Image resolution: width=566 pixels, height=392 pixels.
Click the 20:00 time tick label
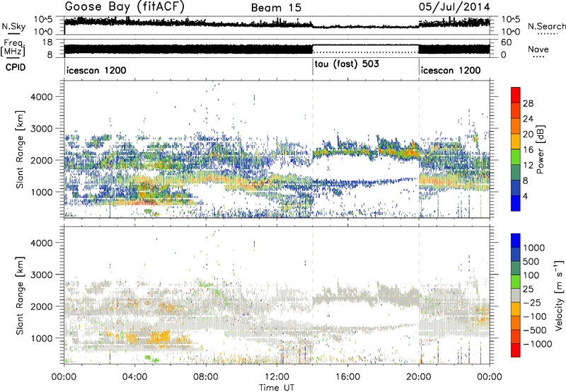coord(418,377)
